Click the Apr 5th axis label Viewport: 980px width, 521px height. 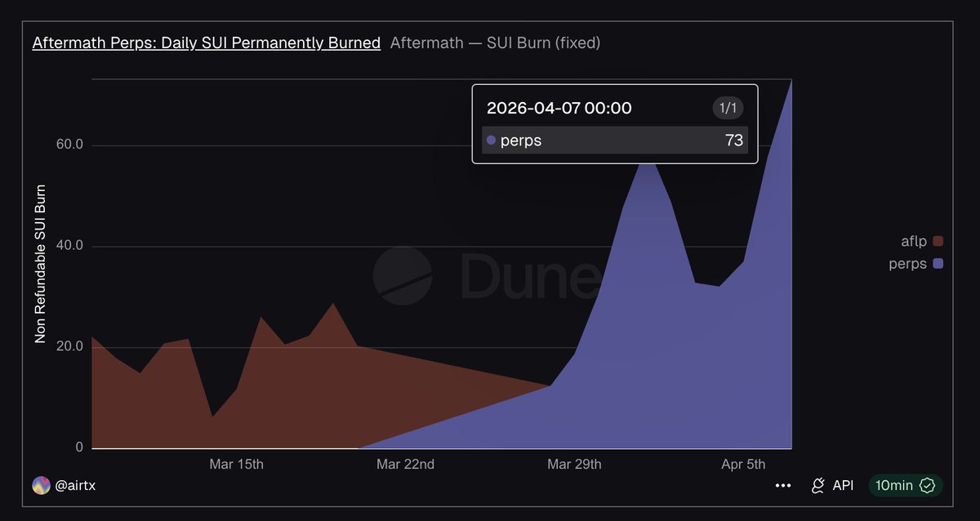pos(744,465)
